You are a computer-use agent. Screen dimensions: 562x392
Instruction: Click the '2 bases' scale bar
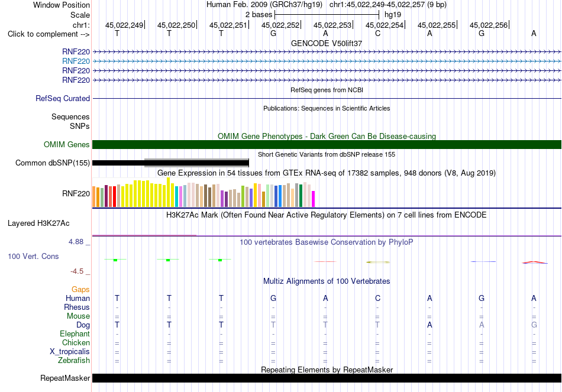click(327, 15)
